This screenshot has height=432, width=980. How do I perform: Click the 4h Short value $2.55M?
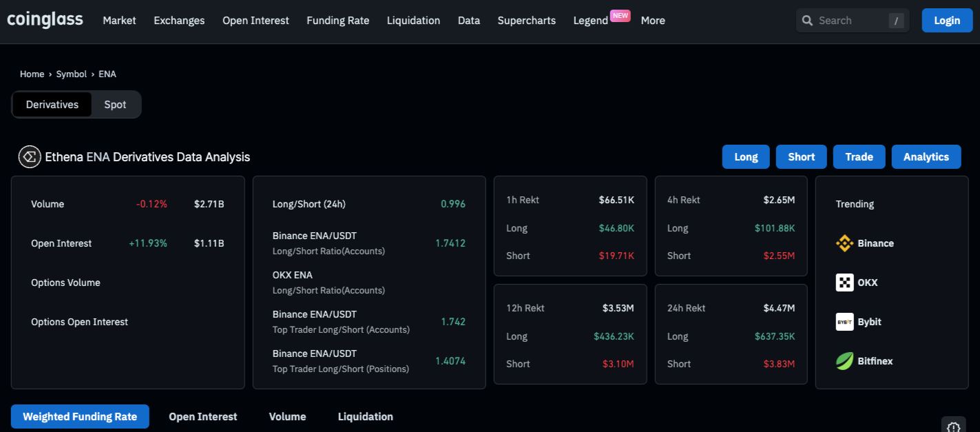pyautogui.click(x=779, y=256)
